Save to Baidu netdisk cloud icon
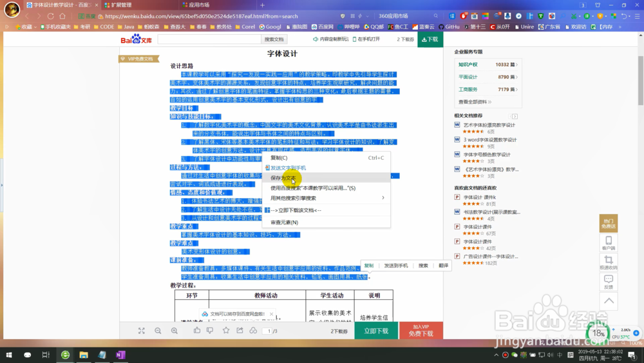Viewport: 644px width, 363px height. [x=253, y=331]
